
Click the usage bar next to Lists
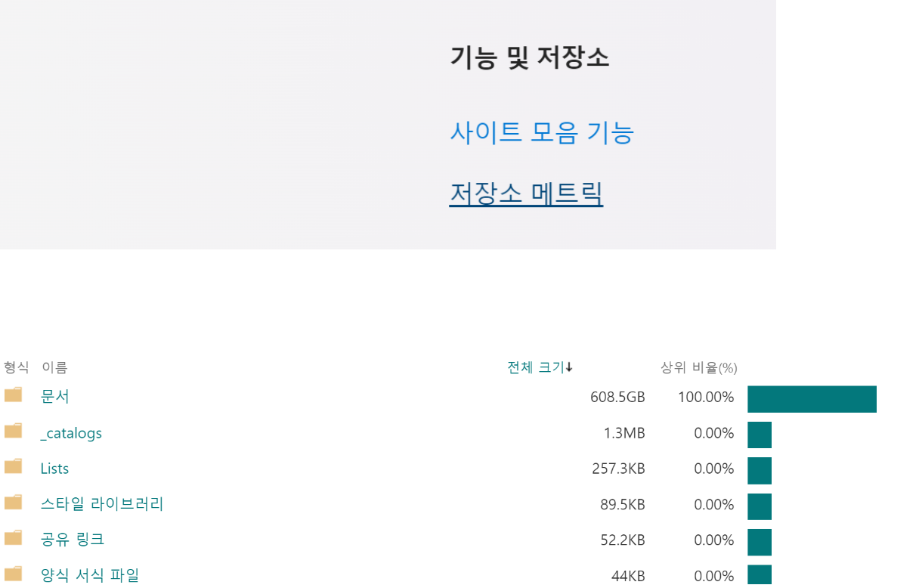coord(759,470)
